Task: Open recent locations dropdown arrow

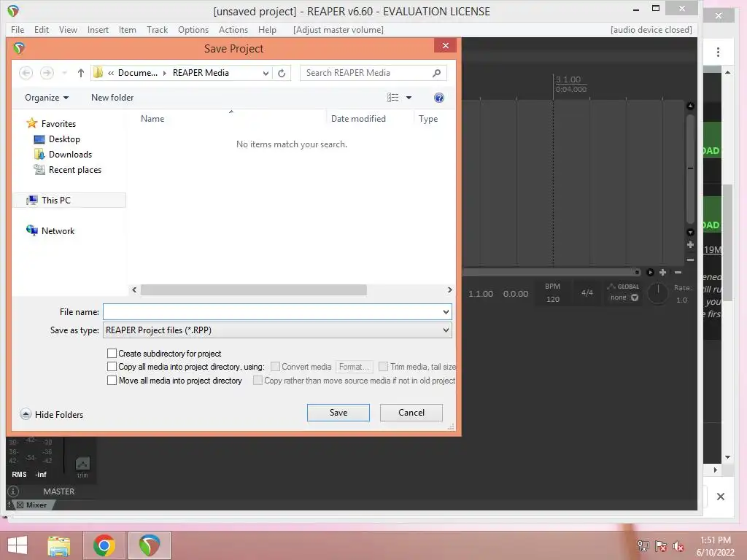Action: (64, 73)
